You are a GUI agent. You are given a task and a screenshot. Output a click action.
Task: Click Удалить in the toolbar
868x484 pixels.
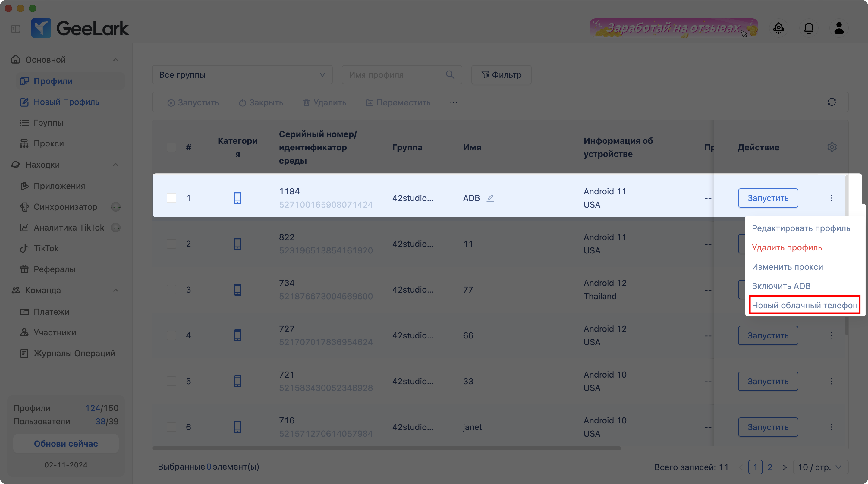[325, 103]
